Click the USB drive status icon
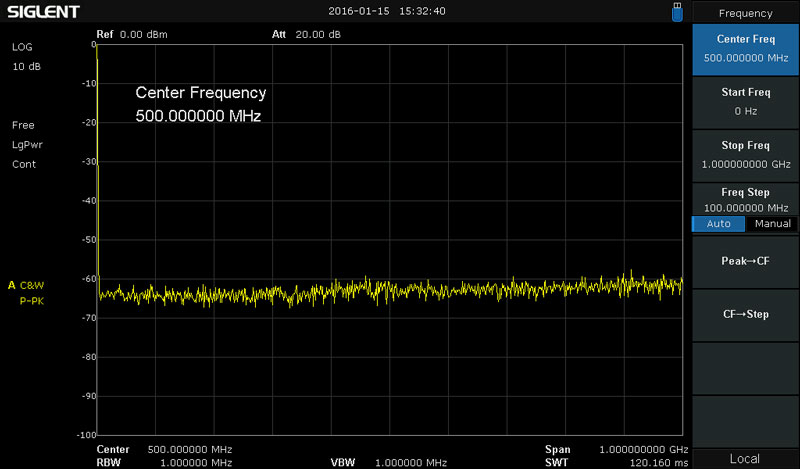 pos(679,12)
